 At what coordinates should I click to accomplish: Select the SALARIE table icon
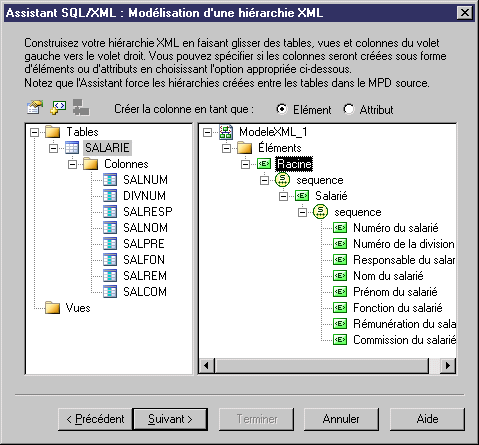72,148
